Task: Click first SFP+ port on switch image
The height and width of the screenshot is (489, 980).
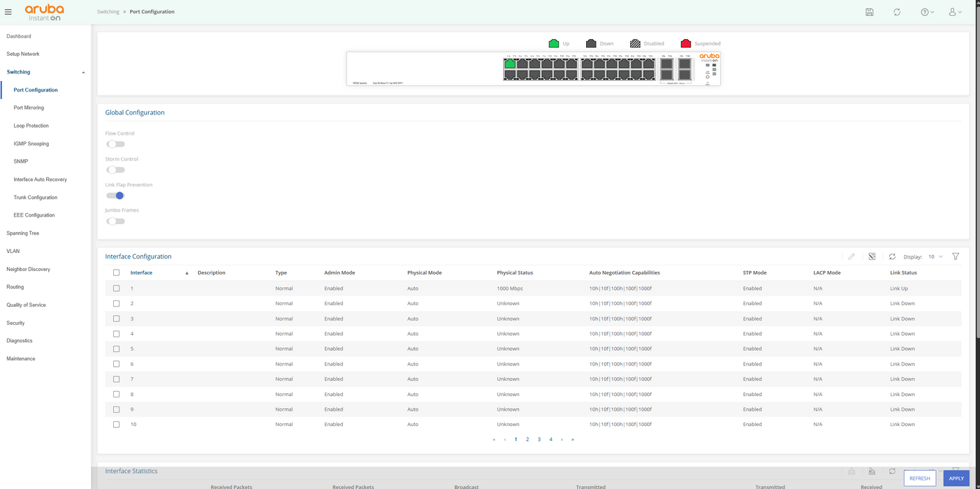Action: pyautogui.click(x=666, y=64)
